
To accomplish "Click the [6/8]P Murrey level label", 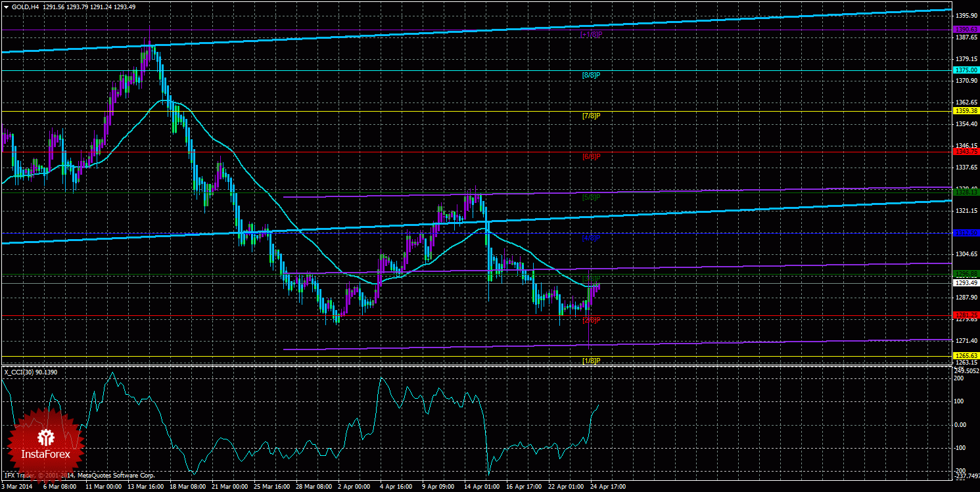I will 592,156.
